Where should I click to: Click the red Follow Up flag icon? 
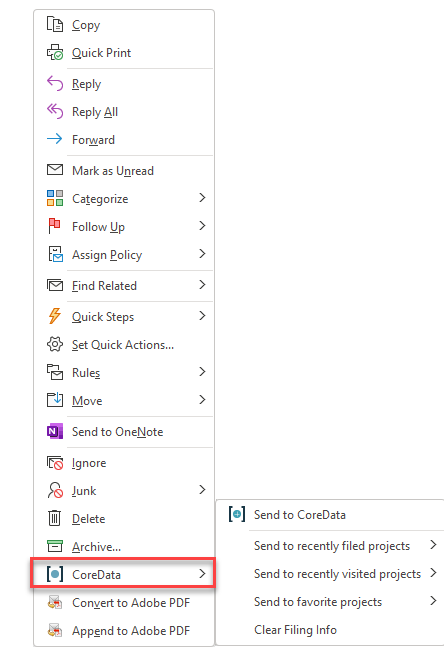[x=55, y=226]
